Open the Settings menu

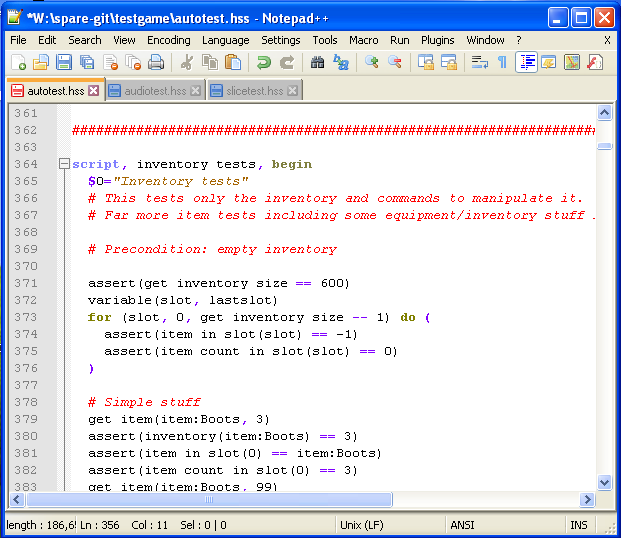point(281,40)
